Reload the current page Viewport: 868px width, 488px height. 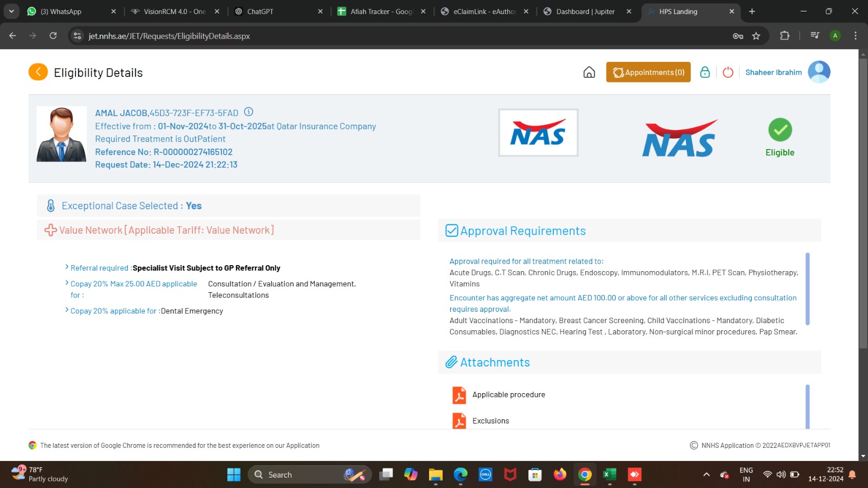click(x=53, y=36)
